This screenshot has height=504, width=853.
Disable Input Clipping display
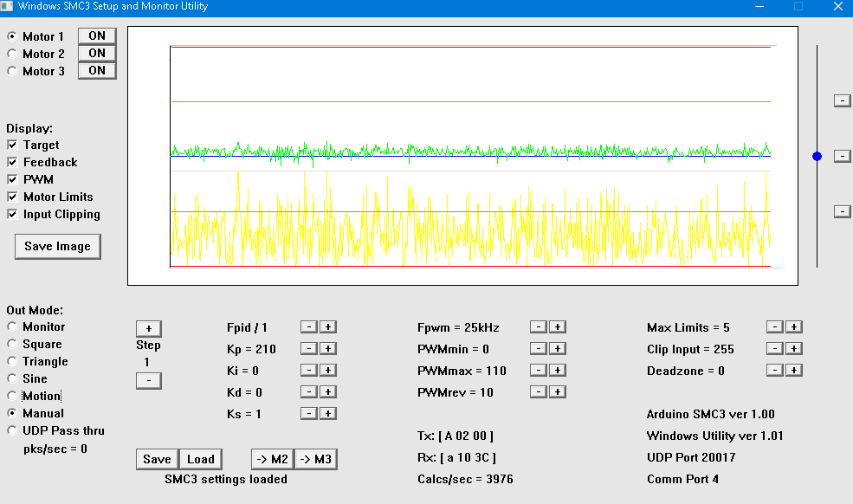coord(12,215)
